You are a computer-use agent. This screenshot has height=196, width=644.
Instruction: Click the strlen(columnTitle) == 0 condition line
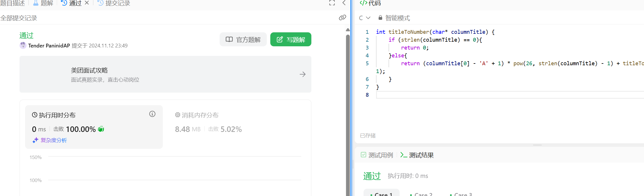pos(435,40)
